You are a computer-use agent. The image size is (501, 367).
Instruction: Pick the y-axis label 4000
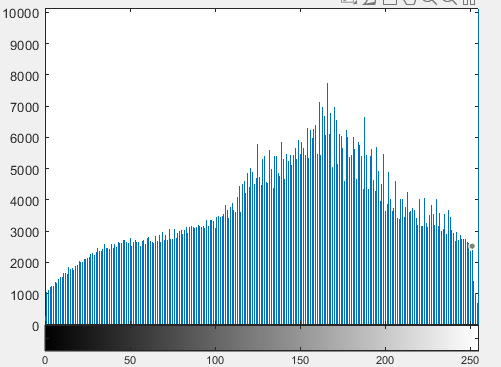click(24, 201)
